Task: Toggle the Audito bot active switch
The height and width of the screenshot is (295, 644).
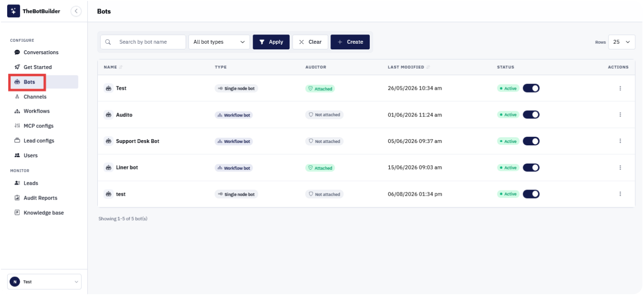Action: 531,115
